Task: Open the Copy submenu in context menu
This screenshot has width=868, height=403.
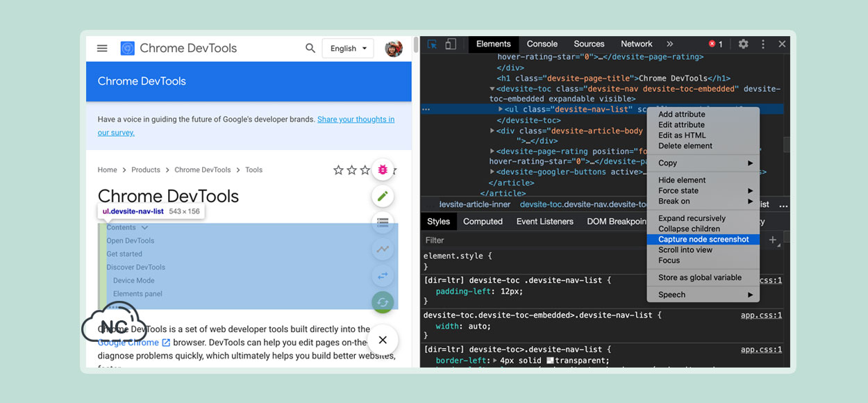Action: (x=703, y=163)
